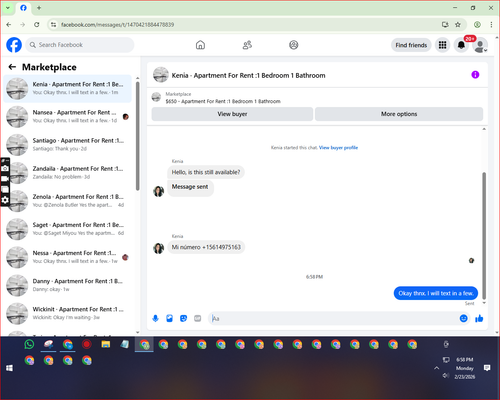Image resolution: width=500 pixels, height=400 pixels.
Task: Click the conversation list scrollbar
Action: 138,136
